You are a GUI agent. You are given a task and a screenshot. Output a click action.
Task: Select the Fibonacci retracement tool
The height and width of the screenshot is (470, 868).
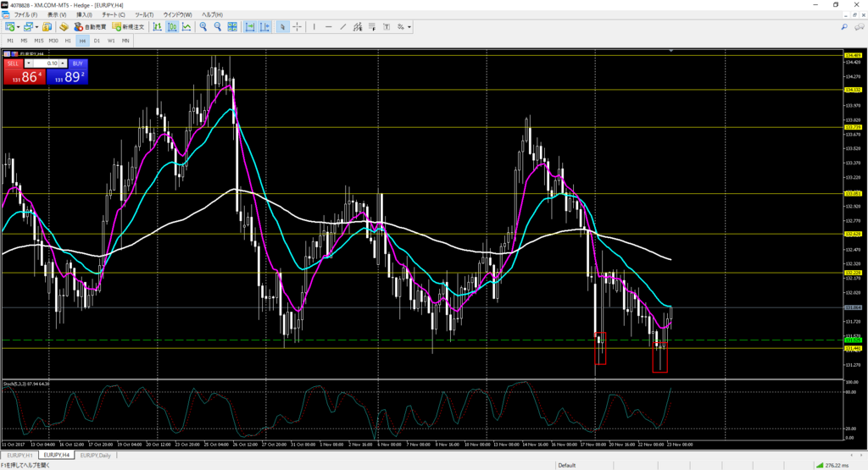[372, 26]
